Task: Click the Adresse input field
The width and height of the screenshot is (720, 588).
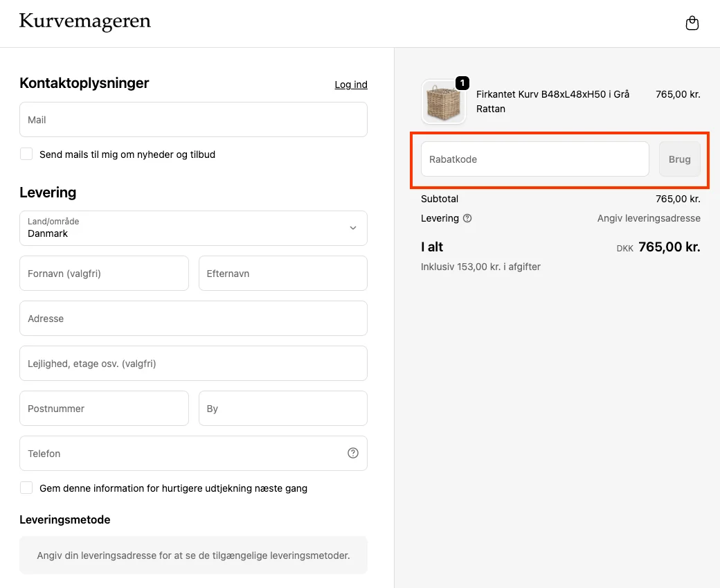Action: [193, 318]
